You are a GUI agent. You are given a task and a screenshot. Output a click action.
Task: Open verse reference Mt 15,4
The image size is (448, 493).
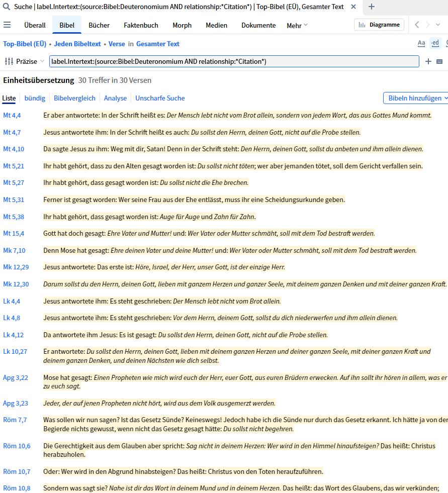pos(14,233)
